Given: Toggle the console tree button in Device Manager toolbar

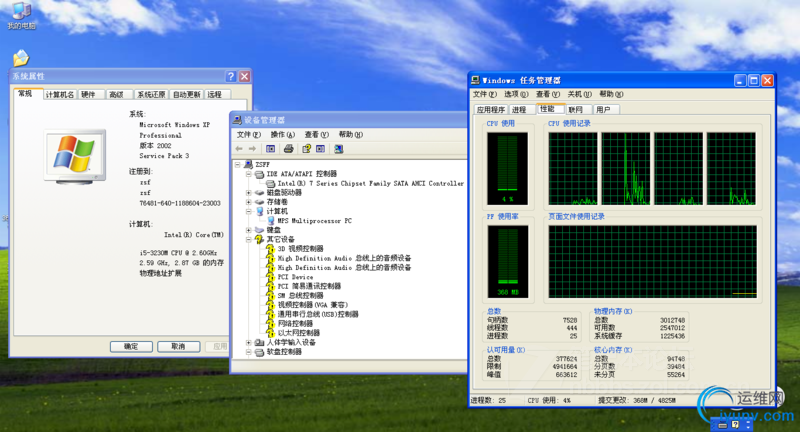Looking at the screenshot, I should [x=270, y=148].
